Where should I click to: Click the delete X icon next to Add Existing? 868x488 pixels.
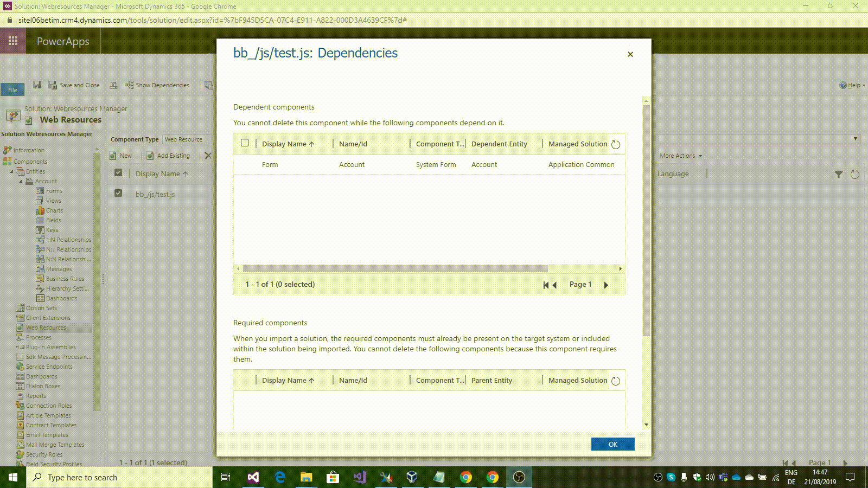(x=208, y=156)
